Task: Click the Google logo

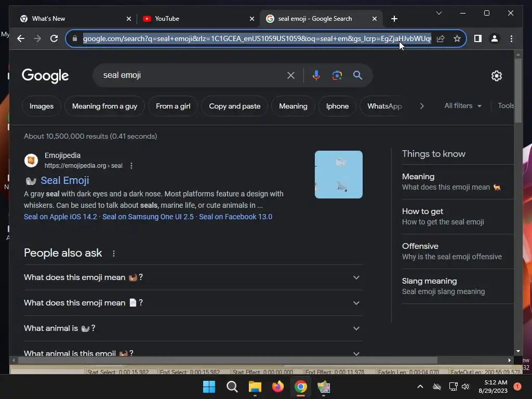Action: (x=45, y=76)
